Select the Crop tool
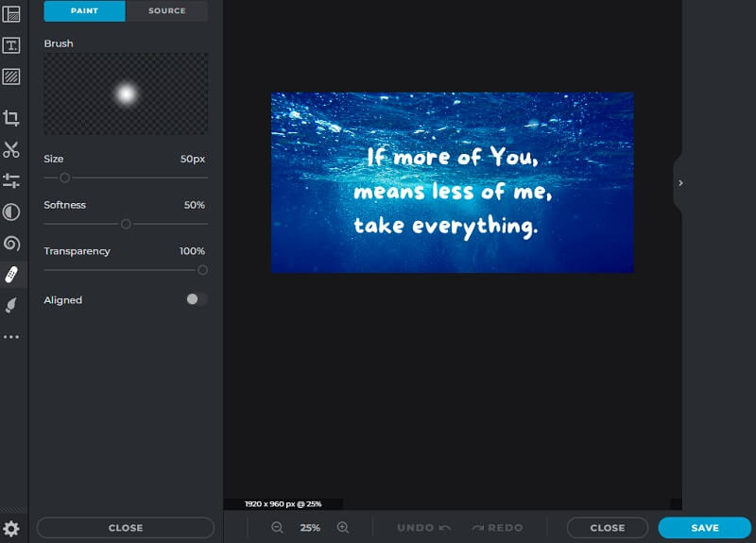 tap(11, 118)
